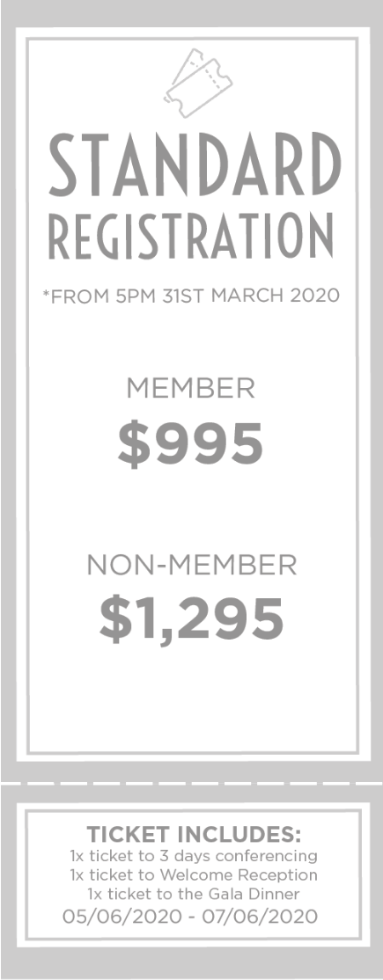Click the STANDARD heading text

[195, 164]
